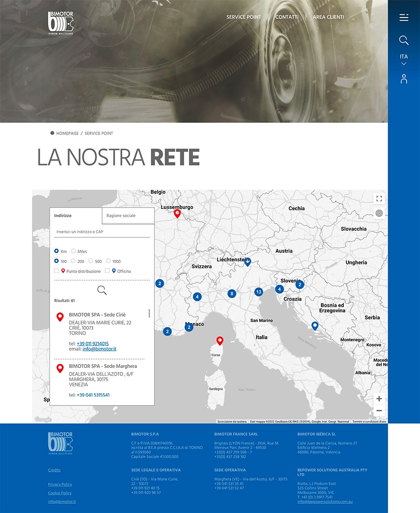Switch to the Ragione sociale tab

click(128, 216)
